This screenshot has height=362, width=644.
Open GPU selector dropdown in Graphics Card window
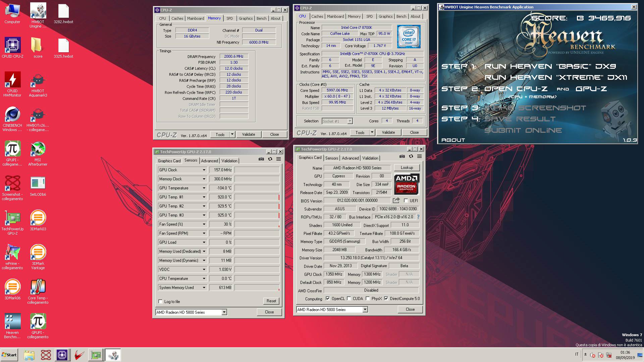365,309
